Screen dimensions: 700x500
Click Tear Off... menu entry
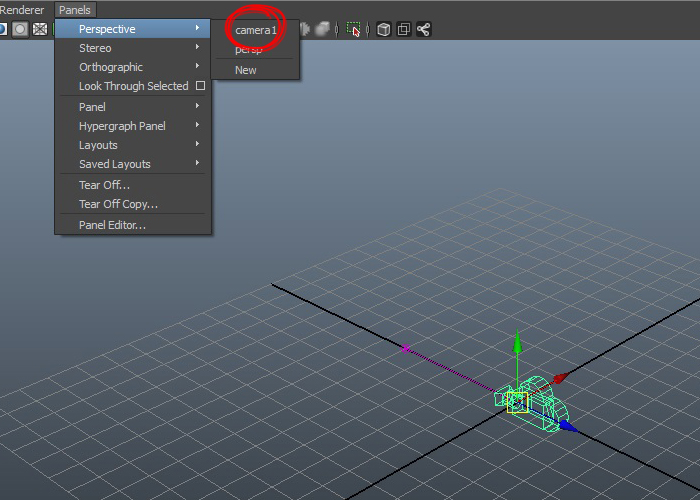click(x=133, y=185)
